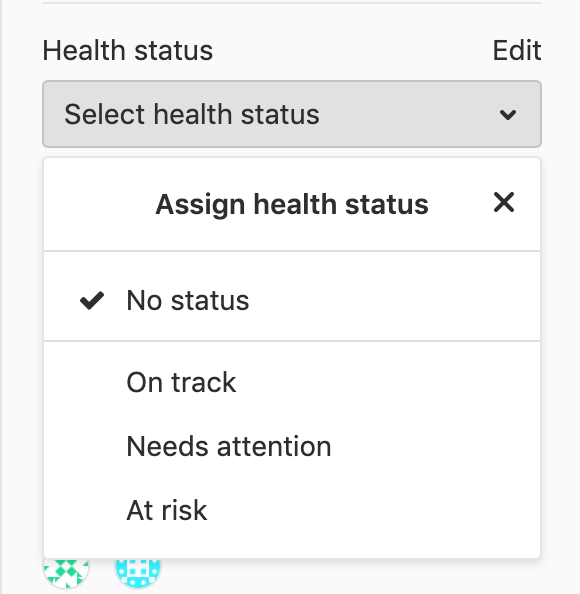Open the green patterned user avatar
This screenshot has width=580, height=594.
coord(66,570)
